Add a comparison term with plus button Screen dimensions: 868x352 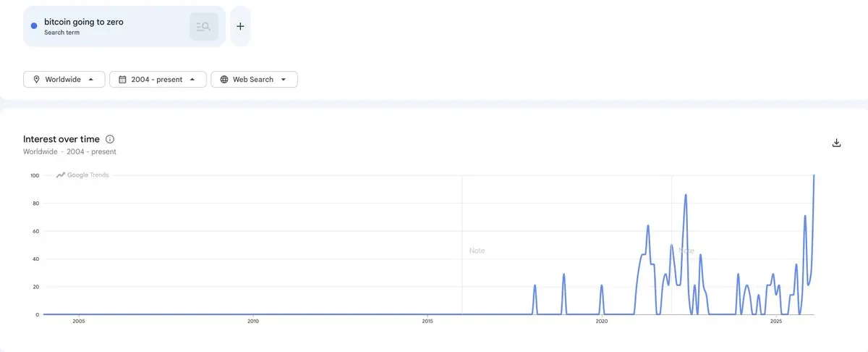(240, 26)
